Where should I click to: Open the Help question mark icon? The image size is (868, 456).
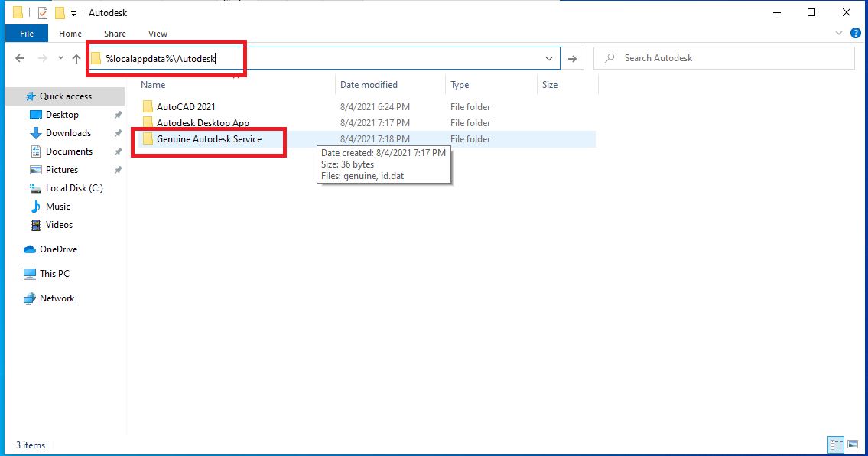point(856,33)
